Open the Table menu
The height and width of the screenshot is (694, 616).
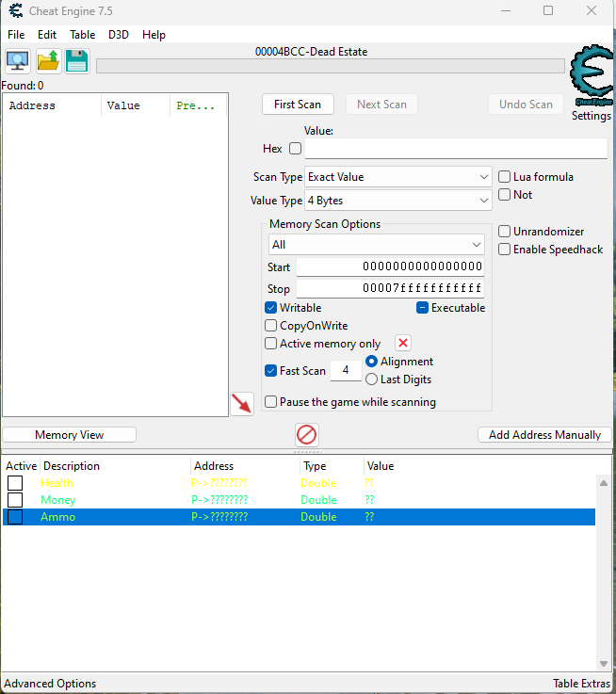(82, 35)
